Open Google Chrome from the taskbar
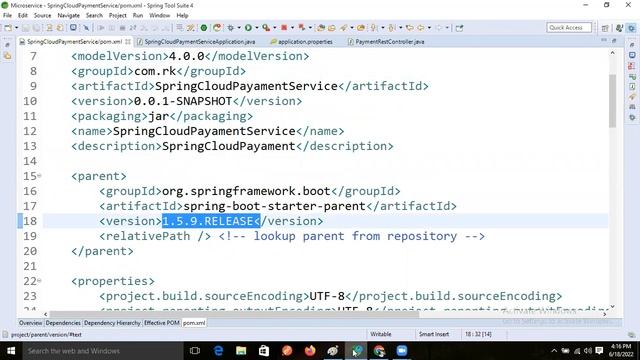The image size is (640, 360). point(379,351)
